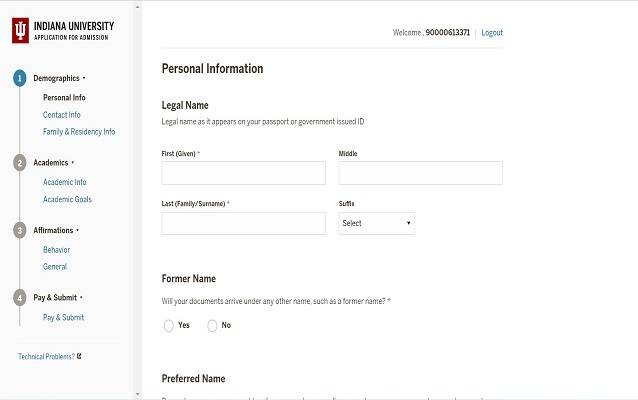Click external link icon beside Technical Problems
638x400 pixels.
click(x=79, y=356)
